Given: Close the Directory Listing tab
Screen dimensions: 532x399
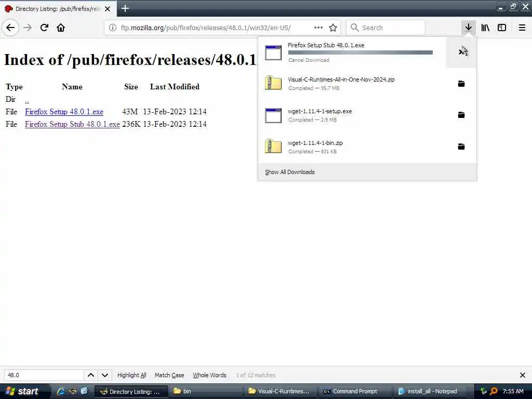Looking at the screenshot, I should point(108,9).
